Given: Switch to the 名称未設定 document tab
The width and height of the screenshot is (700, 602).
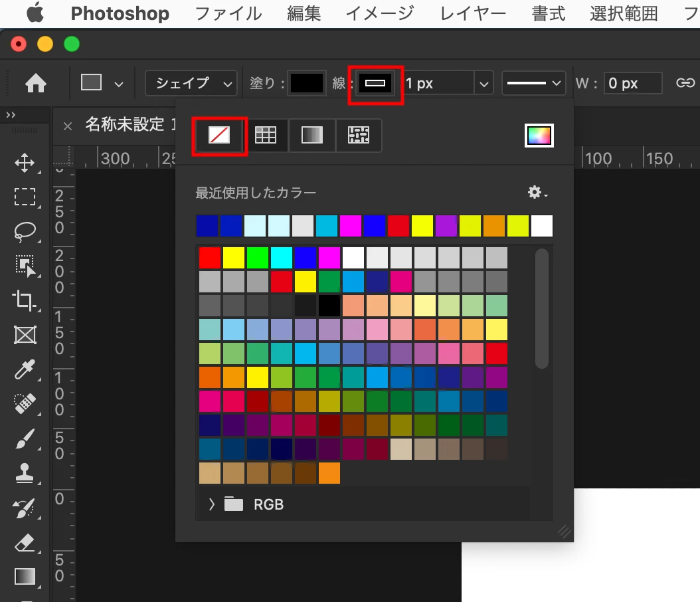Looking at the screenshot, I should tap(130, 124).
